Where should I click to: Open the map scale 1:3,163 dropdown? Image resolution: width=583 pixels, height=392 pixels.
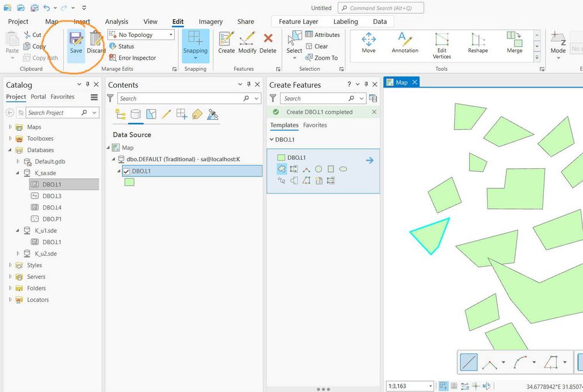[431, 386]
